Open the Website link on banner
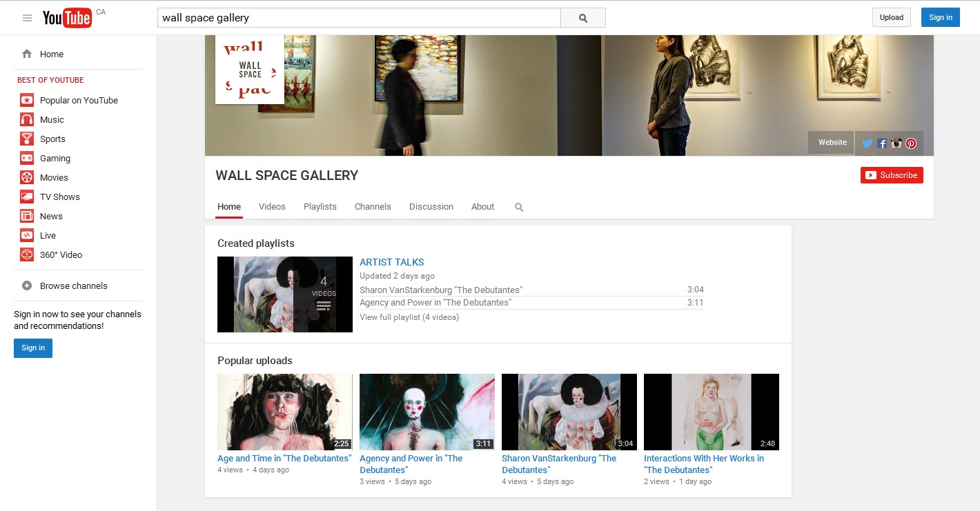Viewport: 980px width, 511px height. [x=832, y=142]
